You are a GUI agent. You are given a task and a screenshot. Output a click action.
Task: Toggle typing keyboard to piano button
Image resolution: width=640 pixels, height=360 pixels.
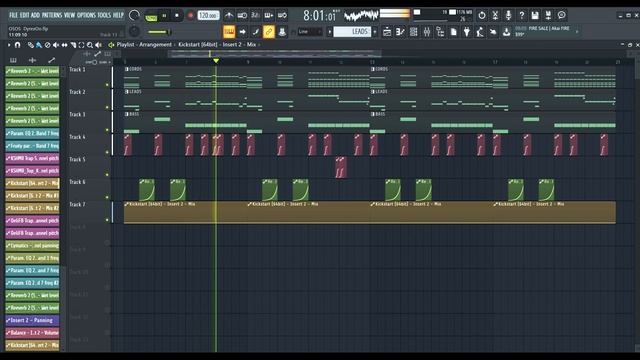pos(229,31)
